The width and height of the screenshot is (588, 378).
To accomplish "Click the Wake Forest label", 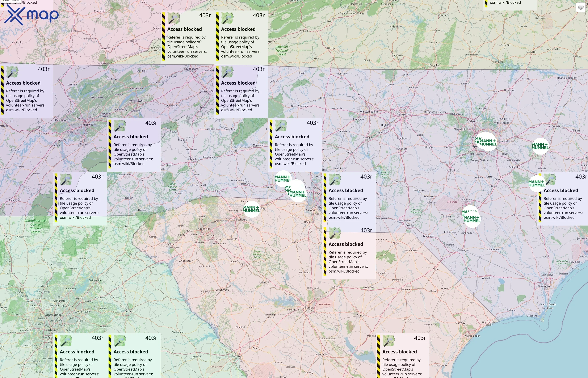I will pyautogui.click(x=501, y=123).
